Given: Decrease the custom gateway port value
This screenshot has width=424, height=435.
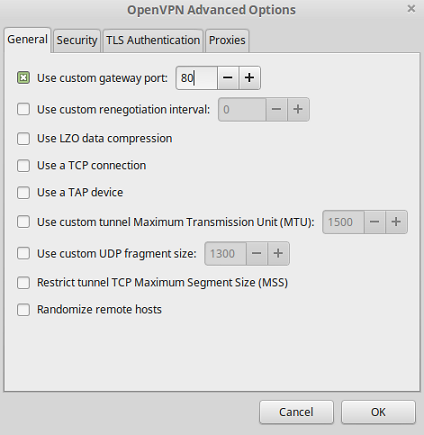Looking at the screenshot, I should point(228,78).
